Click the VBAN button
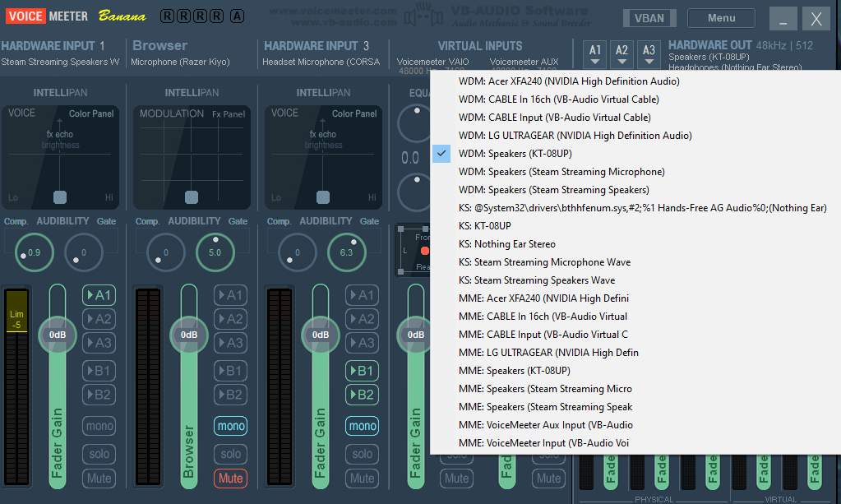Image resolution: width=841 pixels, height=504 pixels. pyautogui.click(x=649, y=18)
